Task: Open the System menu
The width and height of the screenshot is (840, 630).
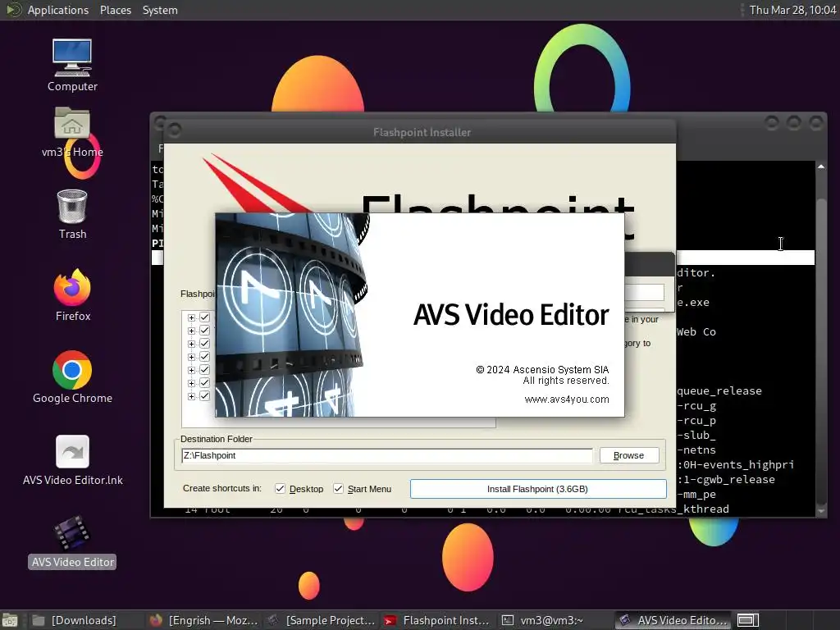Action: point(160,10)
